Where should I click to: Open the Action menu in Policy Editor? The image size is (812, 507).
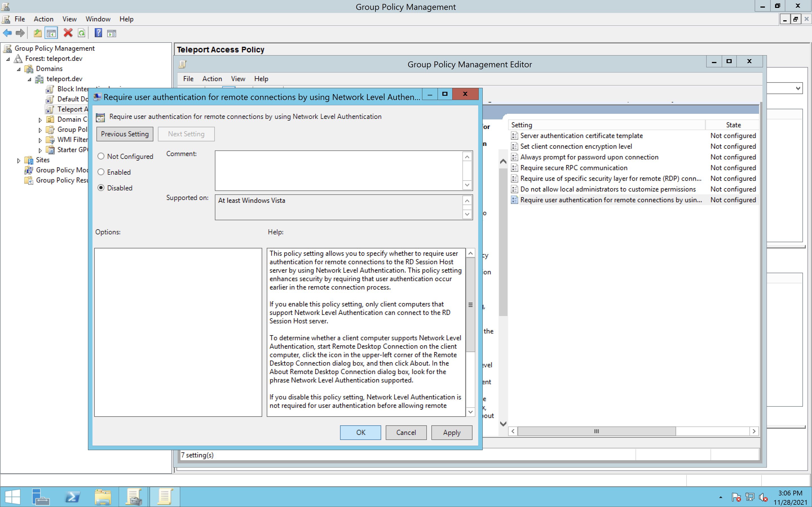coord(212,79)
